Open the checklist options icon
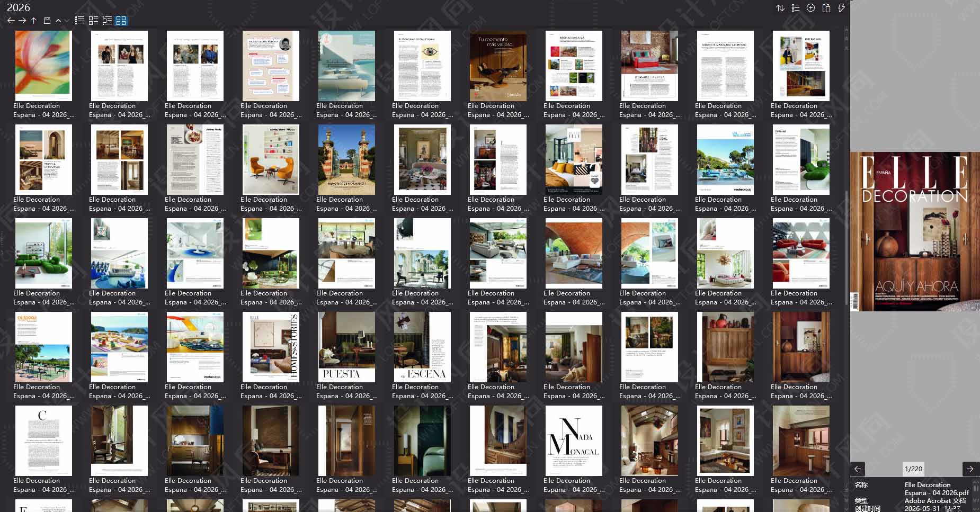The image size is (980, 512). 796,8
